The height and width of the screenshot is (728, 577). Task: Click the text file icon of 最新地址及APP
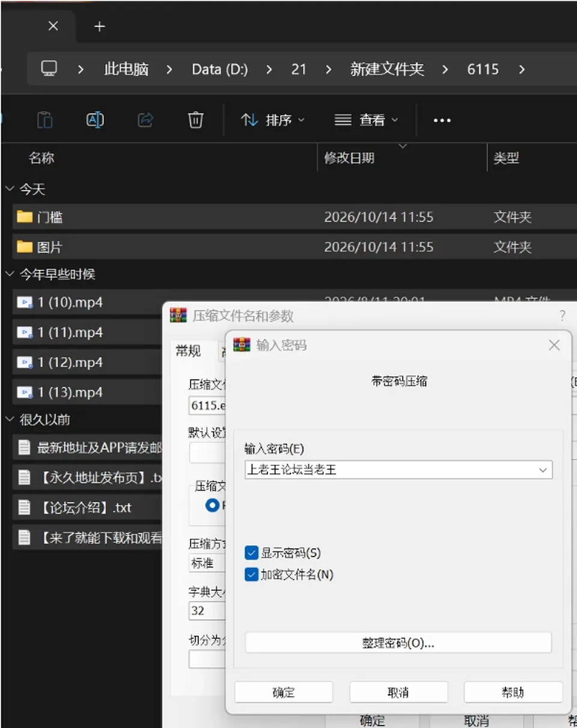pos(24,447)
